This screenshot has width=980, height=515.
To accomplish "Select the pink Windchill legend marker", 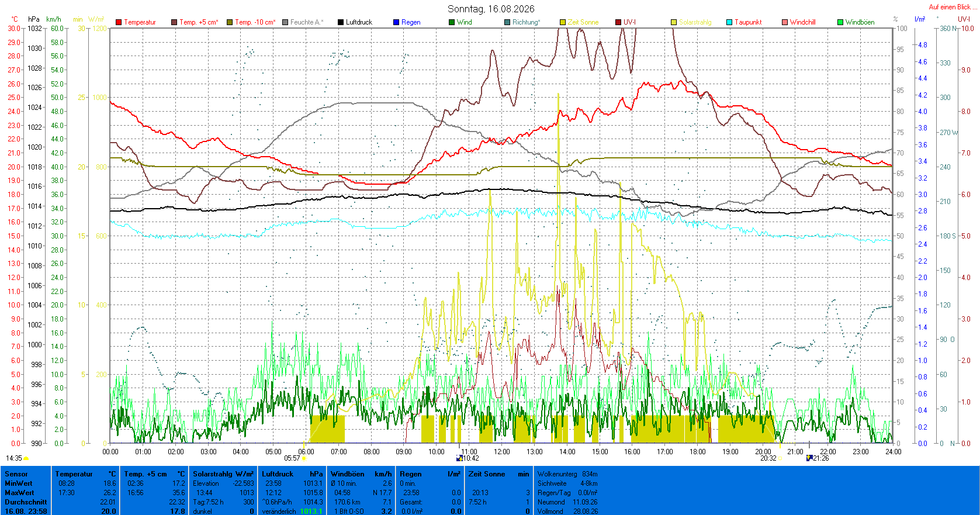I will (785, 22).
